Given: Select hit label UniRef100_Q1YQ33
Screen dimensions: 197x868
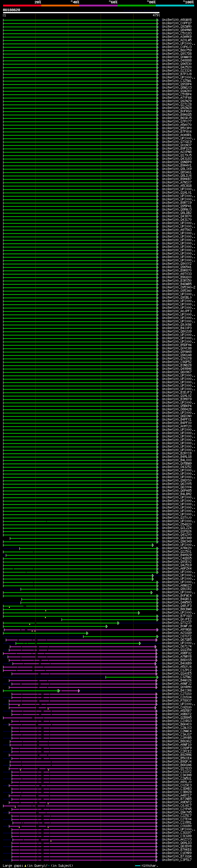Looking at the screenshot, I should (x=177, y=769).
